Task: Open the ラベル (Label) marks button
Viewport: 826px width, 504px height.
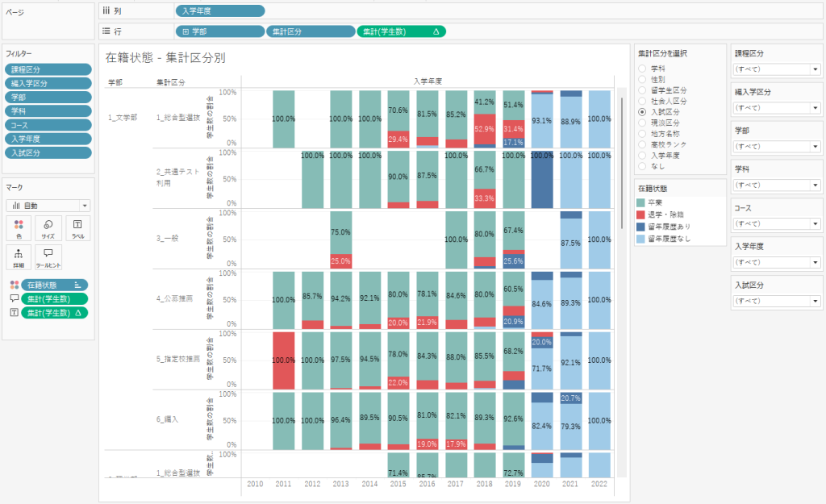Action: pyautogui.click(x=77, y=228)
